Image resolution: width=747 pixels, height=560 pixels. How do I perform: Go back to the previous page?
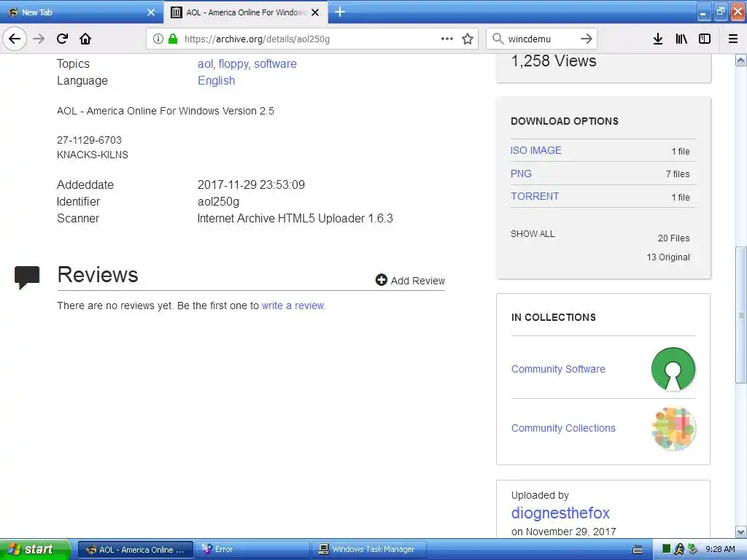pos(15,39)
